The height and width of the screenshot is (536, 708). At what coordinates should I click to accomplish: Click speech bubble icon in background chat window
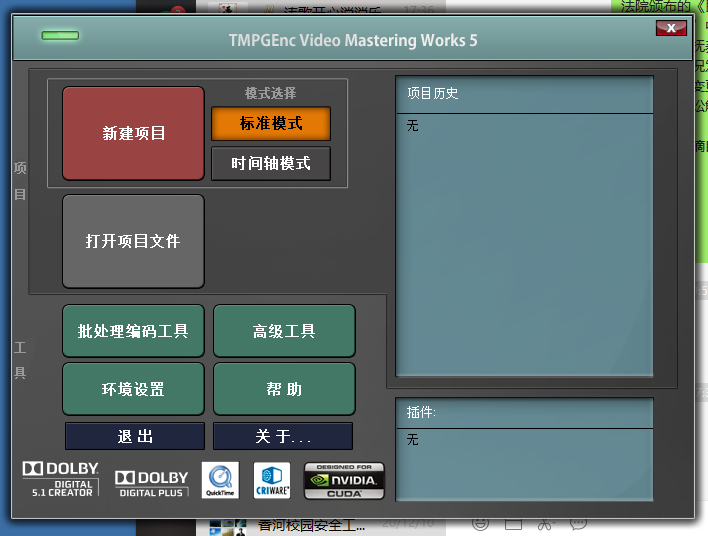point(578,524)
